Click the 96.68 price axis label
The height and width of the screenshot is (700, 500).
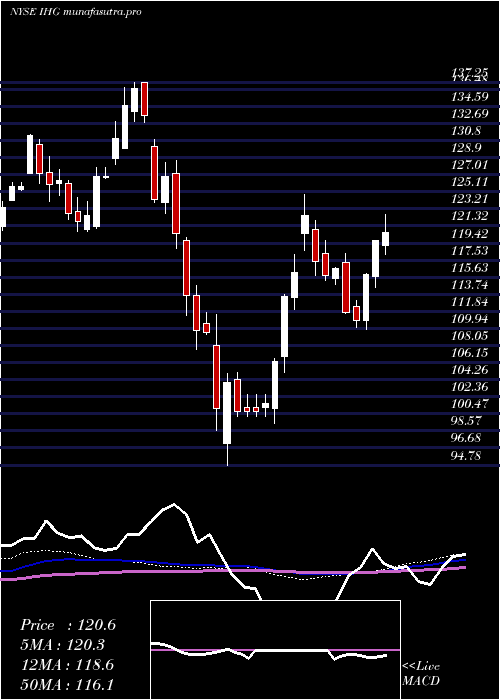[467, 438]
